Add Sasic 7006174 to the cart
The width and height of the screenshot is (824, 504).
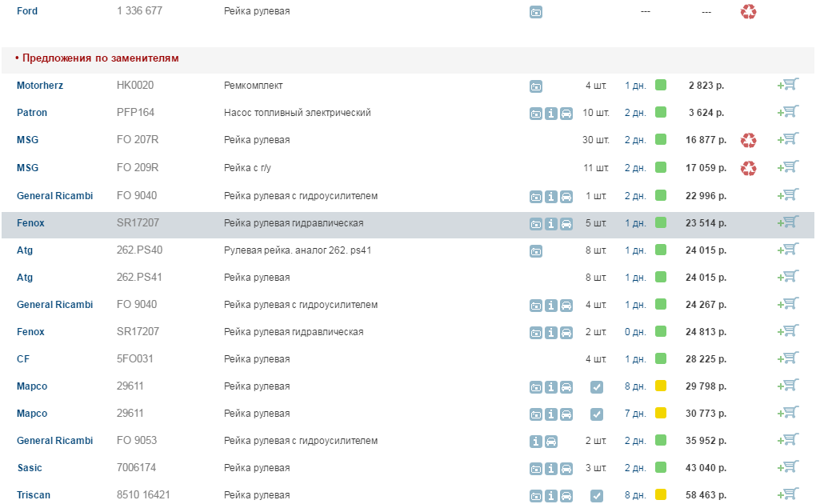[x=788, y=467]
